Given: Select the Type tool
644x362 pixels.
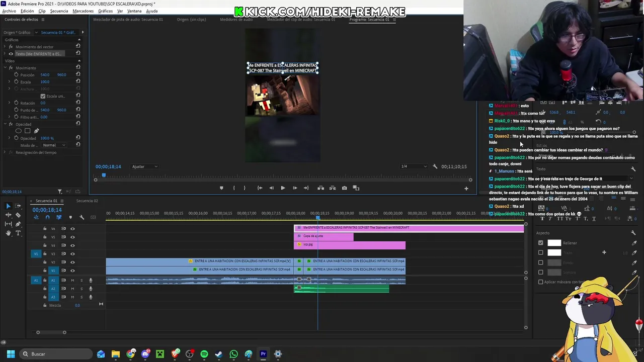Looking at the screenshot, I should [x=18, y=233].
